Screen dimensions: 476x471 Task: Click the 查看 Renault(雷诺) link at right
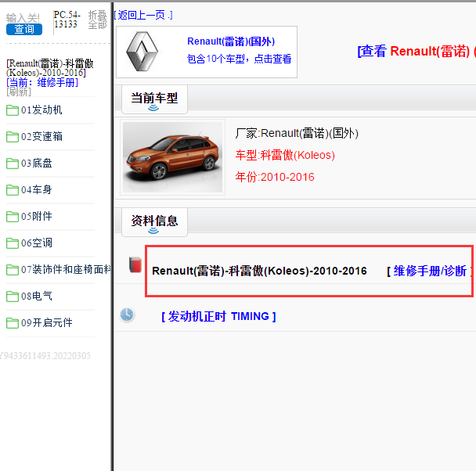pyautogui.click(x=416, y=52)
